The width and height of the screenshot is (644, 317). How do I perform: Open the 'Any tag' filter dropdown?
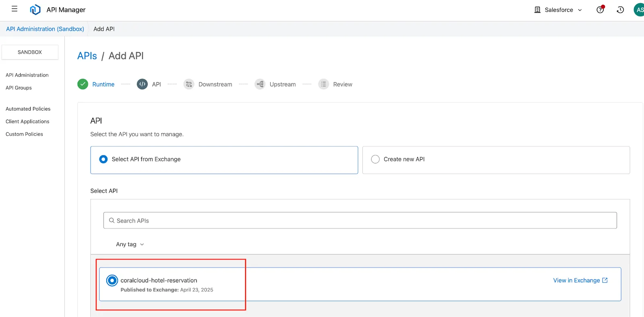pos(130,244)
